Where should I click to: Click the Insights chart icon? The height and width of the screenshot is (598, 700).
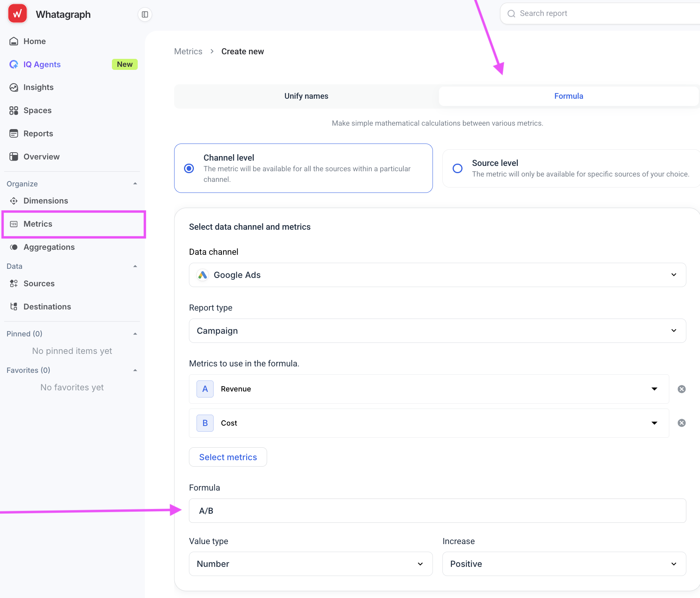pyautogui.click(x=14, y=88)
